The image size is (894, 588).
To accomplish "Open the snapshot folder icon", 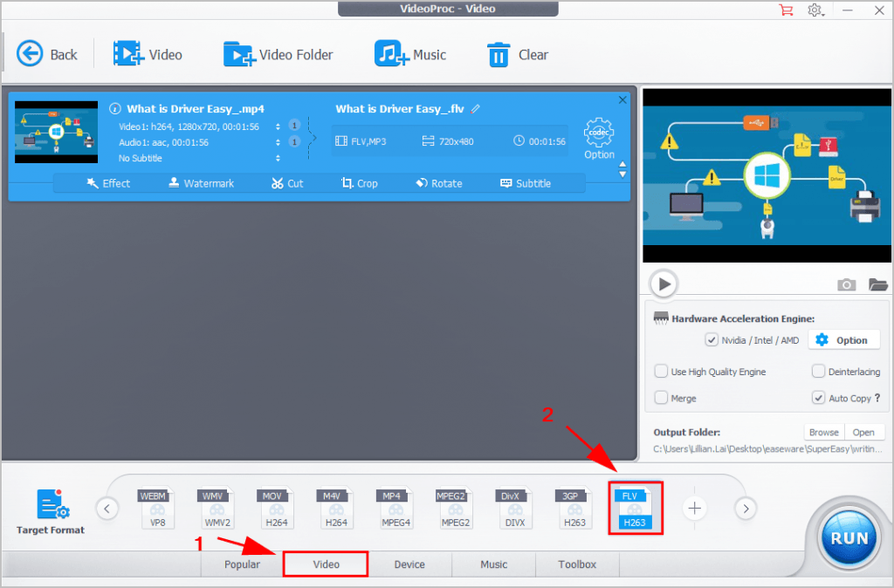I will coord(877,284).
